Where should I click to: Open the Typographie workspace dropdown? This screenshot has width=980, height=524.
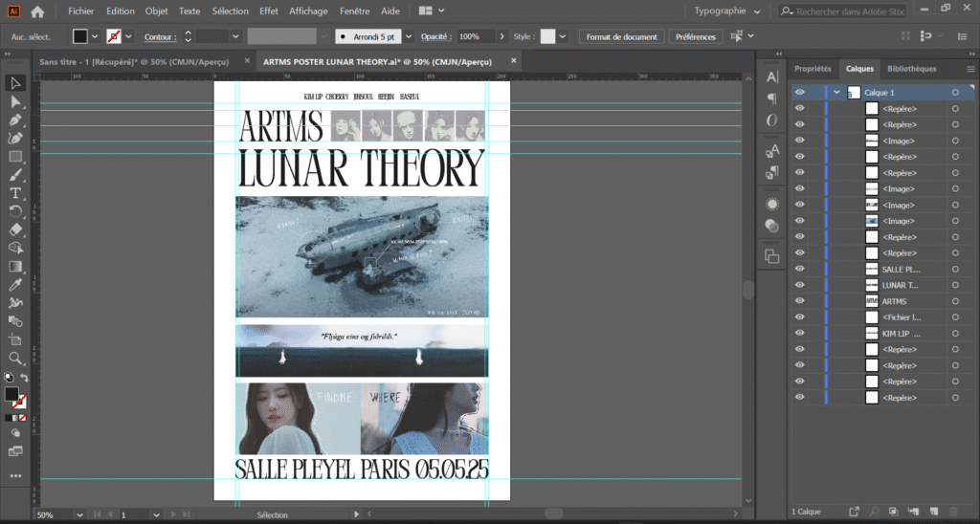(x=727, y=11)
